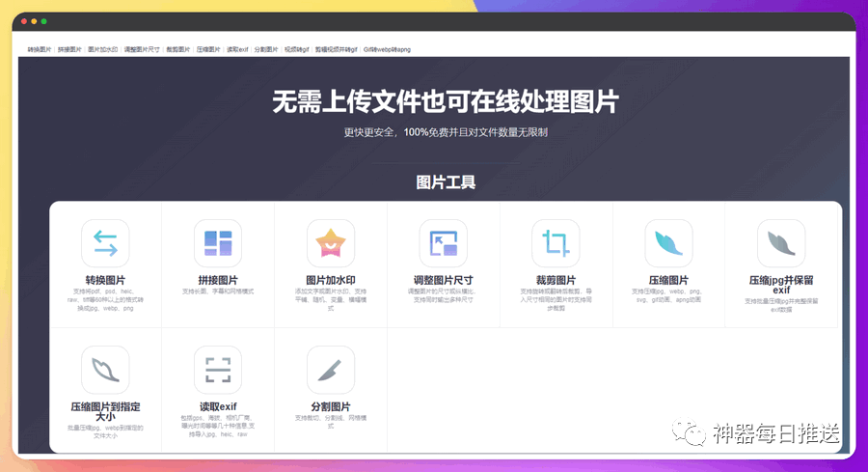Click the 压缩图片到指定大小 card title
Viewport: 868px width, 472px height.
pos(105,411)
